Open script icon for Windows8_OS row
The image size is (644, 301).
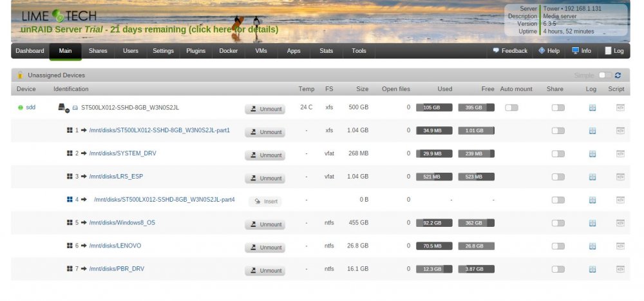tap(620, 223)
